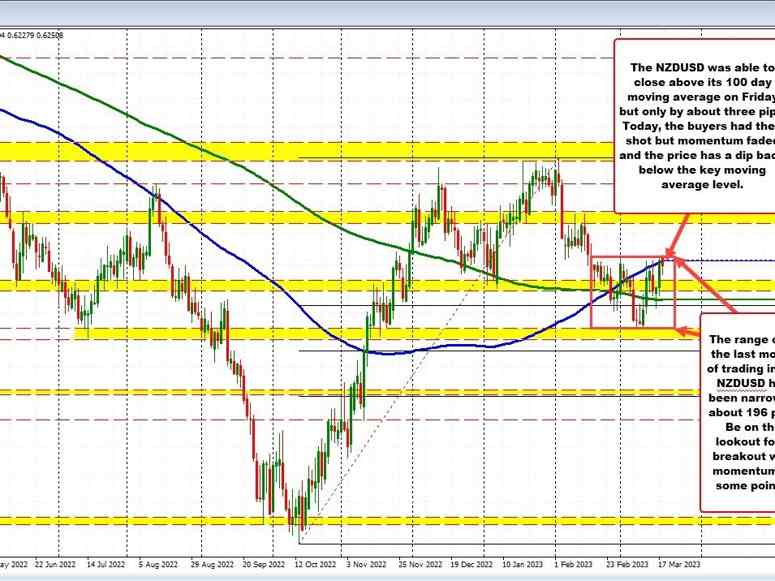Click the 10 Jan 2023 date label

pyautogui.click(x=523, y=564)
